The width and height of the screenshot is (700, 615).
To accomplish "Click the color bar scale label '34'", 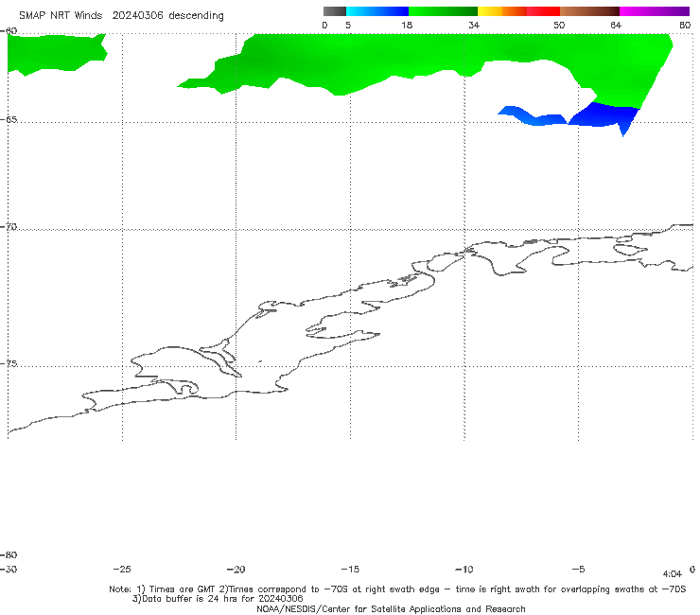I will point(474,26).
